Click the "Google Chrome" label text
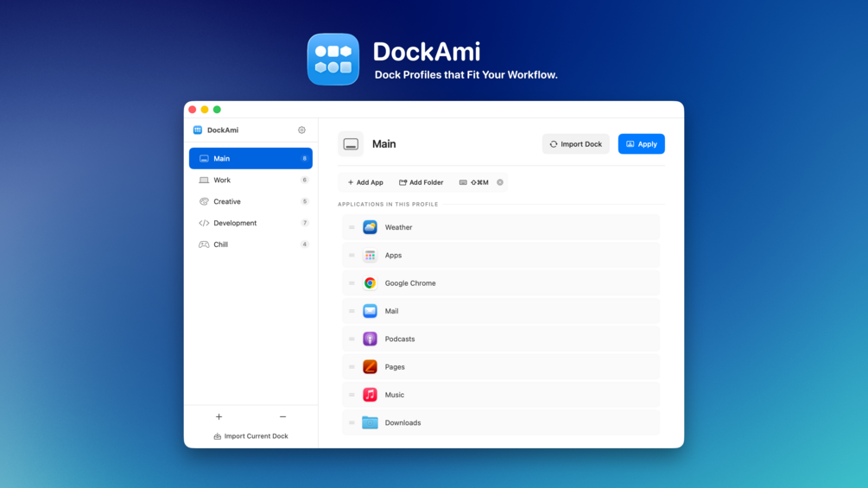Screen dimensions: 868x488 (410, 283)
